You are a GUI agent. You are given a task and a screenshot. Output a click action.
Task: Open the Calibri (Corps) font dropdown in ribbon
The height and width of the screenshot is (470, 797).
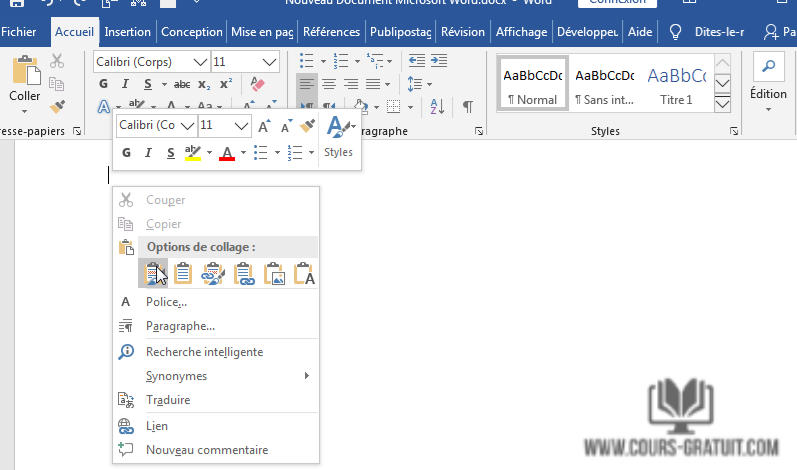200,62
